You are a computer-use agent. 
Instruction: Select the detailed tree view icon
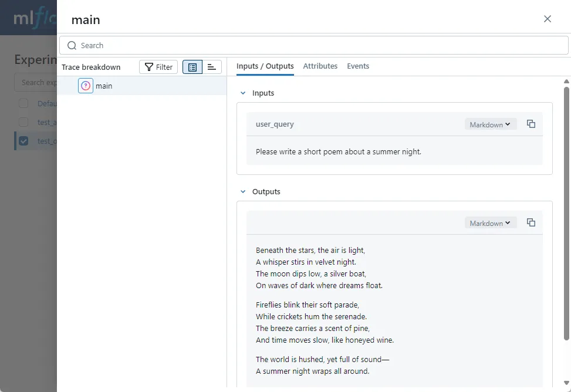click(192, 67)
